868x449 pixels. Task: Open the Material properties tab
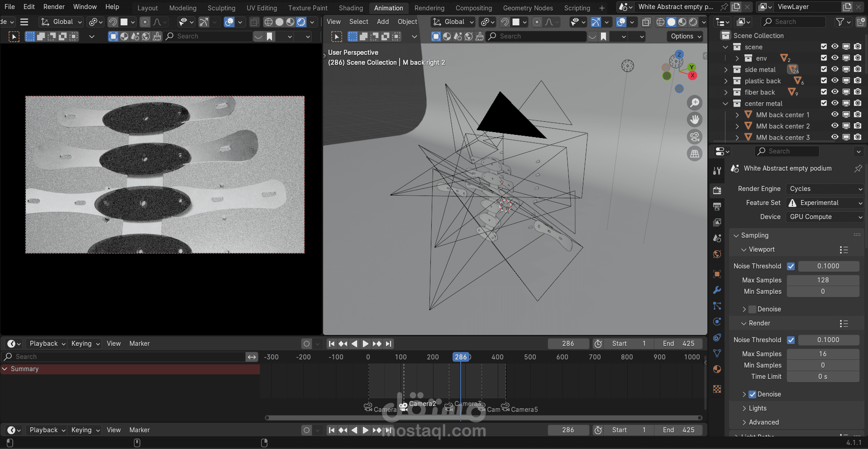(x=717, y=369)
